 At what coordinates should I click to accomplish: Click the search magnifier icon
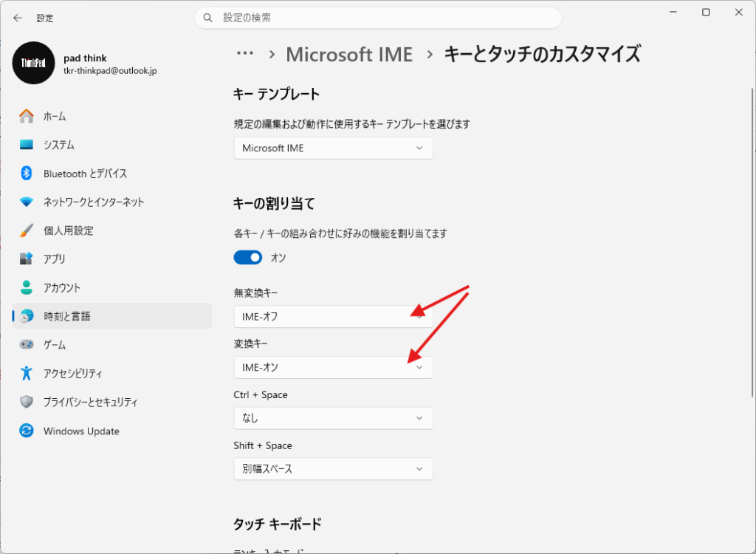coord(207,18)
